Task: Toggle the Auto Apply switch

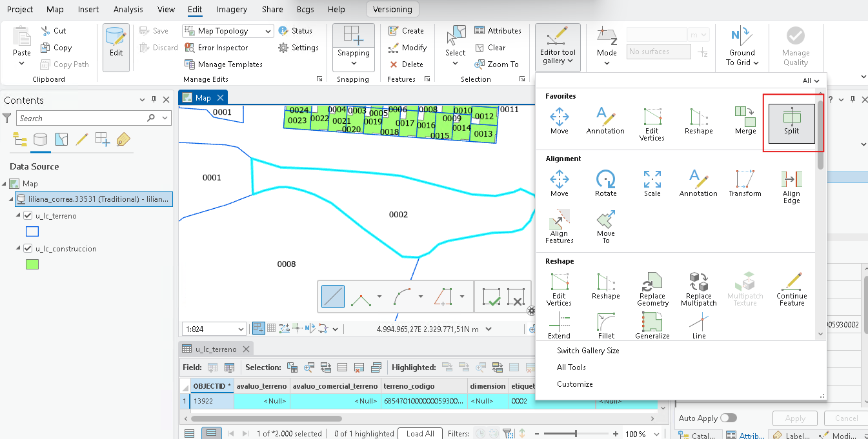Action: pos(728,418)
